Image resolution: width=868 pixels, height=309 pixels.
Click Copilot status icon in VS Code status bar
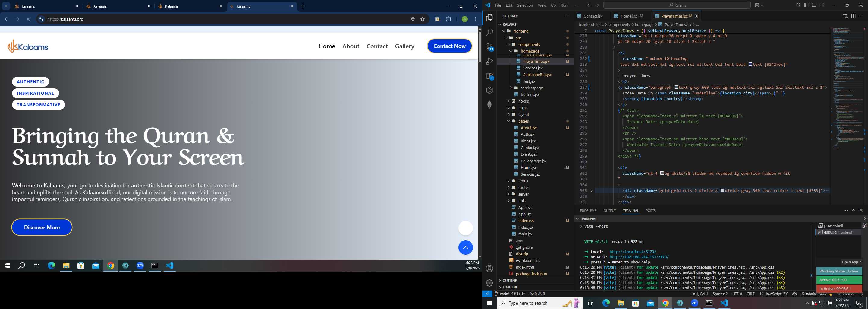794,294
